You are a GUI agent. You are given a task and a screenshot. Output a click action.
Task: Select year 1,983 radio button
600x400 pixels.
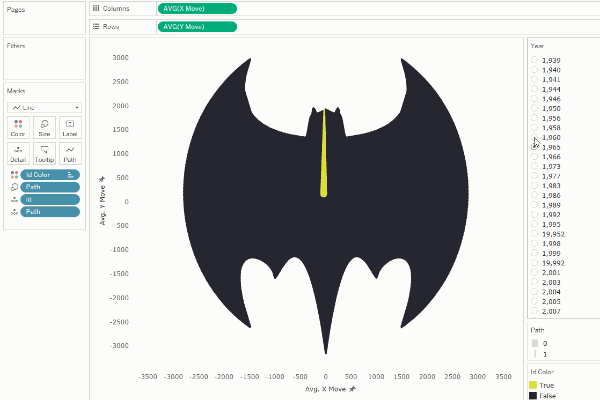535,186
